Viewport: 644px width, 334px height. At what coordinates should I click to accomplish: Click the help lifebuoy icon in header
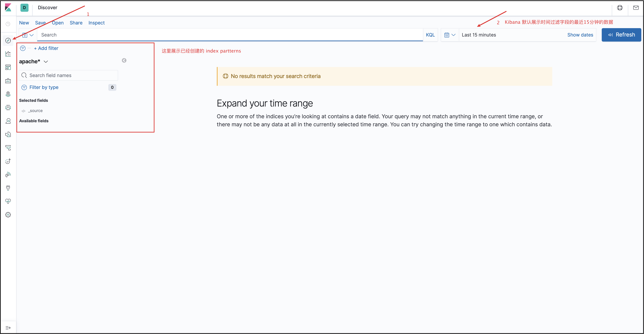click(620, 8)
